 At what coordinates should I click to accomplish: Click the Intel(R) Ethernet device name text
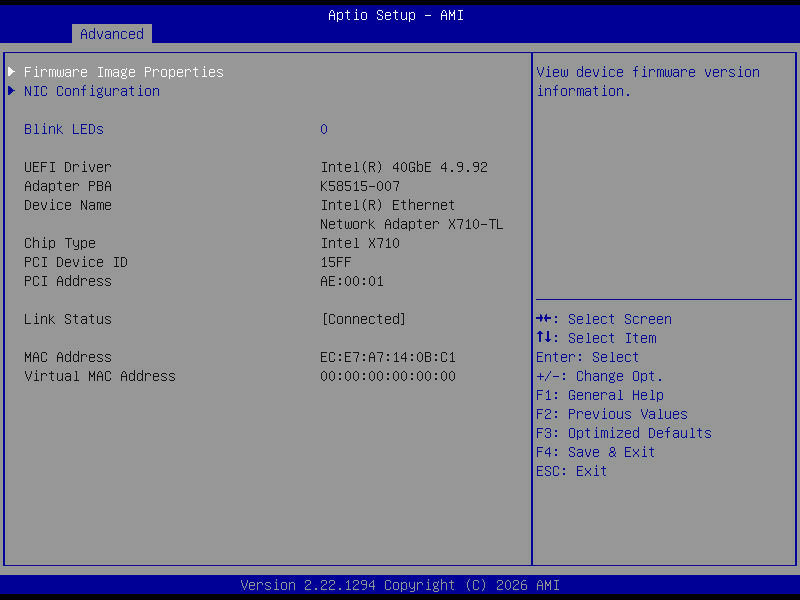388,205
